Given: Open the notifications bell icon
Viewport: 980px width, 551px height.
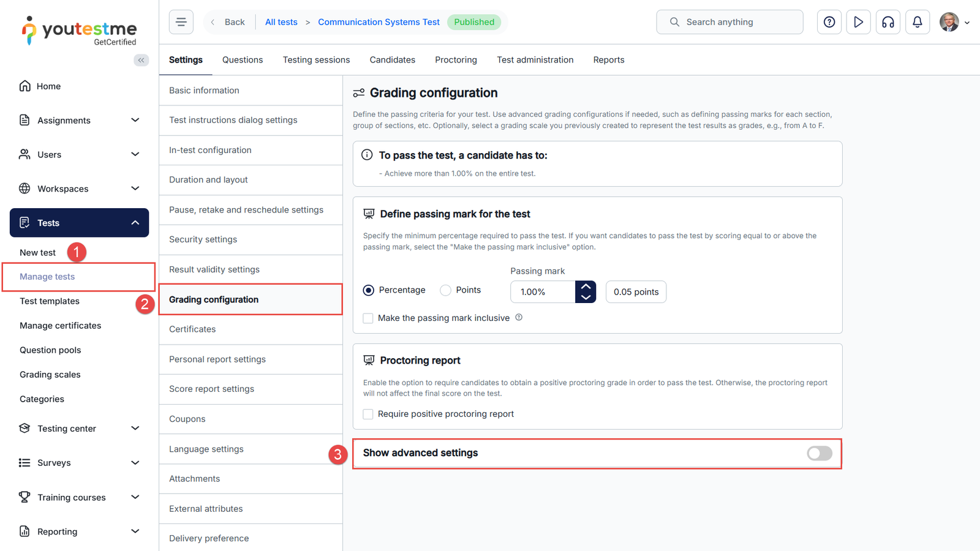Looking at the screenshot, I should [917, 22].
